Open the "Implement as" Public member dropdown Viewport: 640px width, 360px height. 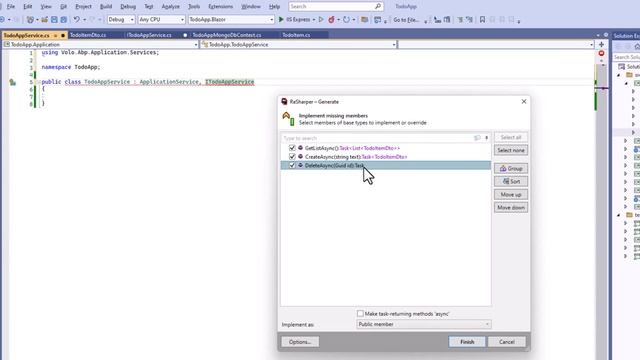424,324
